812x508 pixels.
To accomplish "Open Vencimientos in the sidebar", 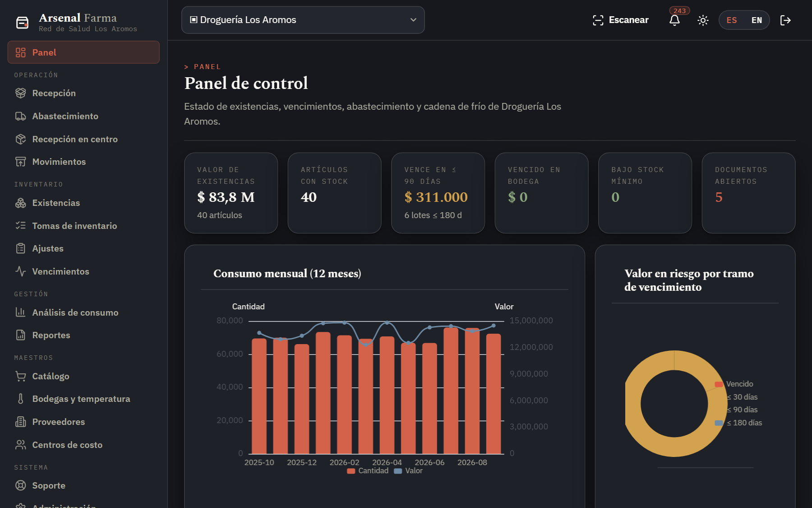I will (83, 271).
